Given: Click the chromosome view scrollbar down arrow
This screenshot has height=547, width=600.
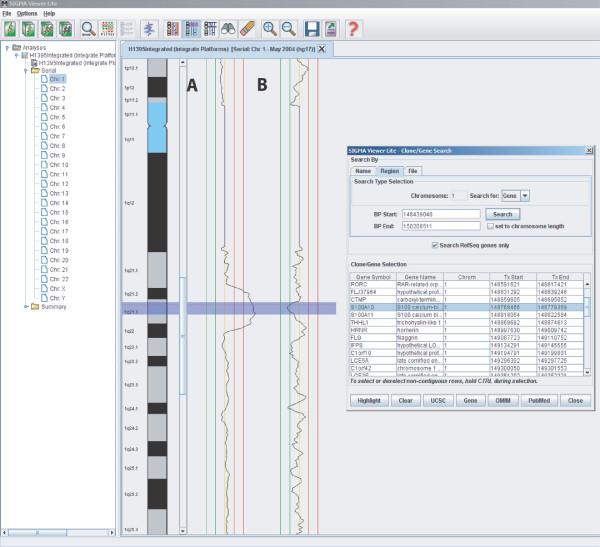Looking at the screenshot, I should (183, 531).
